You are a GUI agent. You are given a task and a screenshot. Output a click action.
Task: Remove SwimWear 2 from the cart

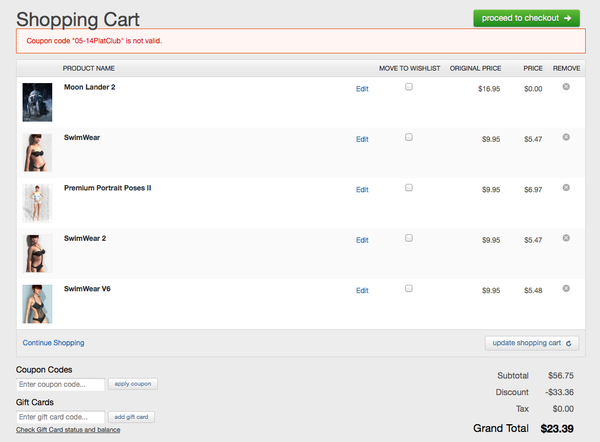566,238
